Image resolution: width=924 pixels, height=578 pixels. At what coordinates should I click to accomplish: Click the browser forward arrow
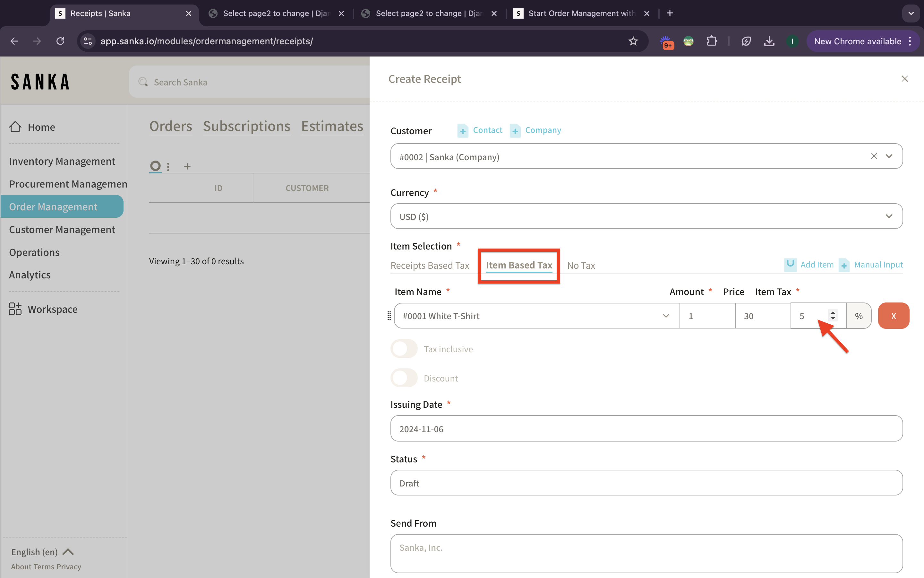[37, 41]
